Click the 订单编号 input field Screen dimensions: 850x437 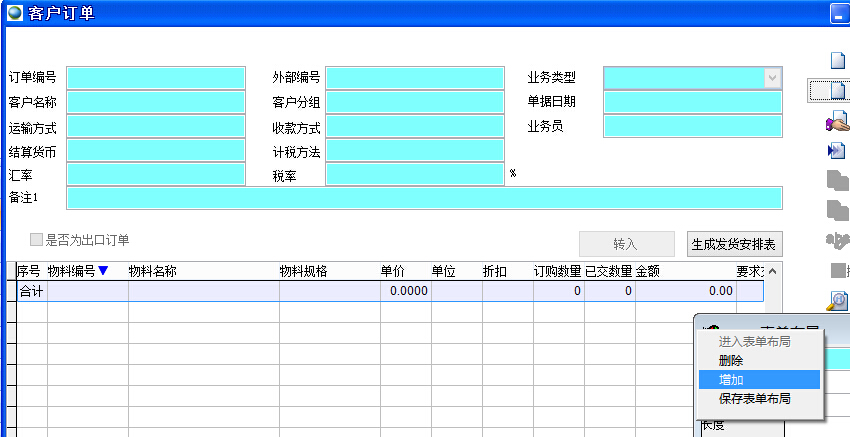pos(155,78)
